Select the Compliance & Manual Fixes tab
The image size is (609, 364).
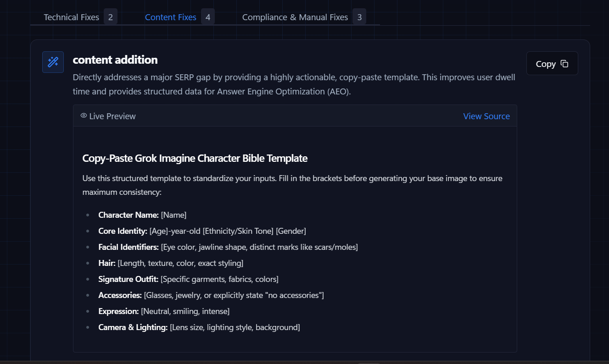coord(295,17)
